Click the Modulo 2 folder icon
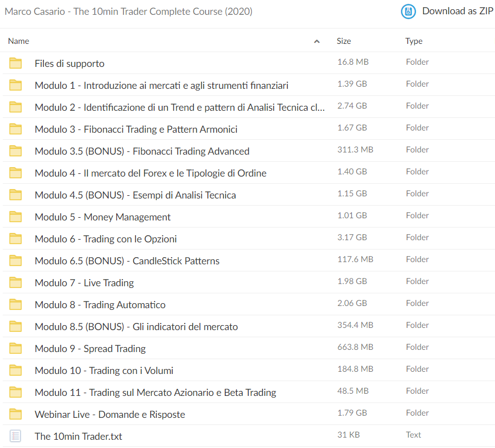 [15, 107]
